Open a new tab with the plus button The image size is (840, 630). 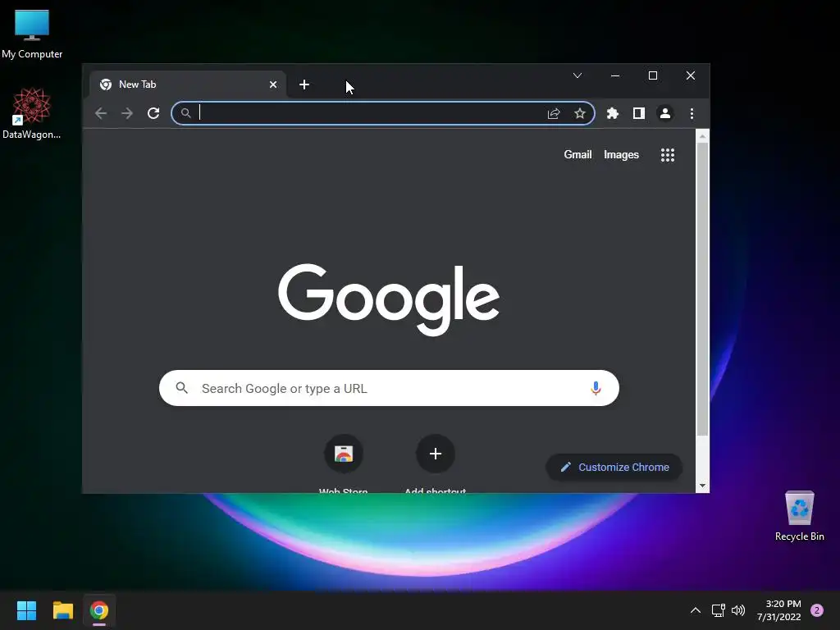(304, 84)
